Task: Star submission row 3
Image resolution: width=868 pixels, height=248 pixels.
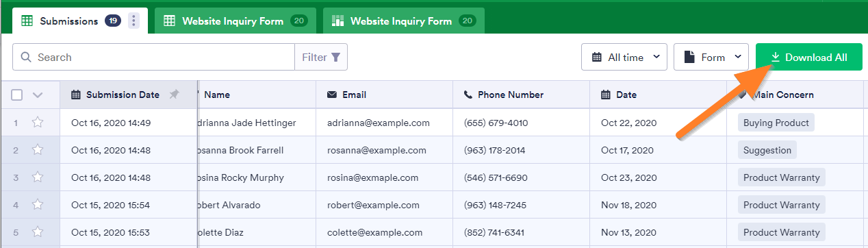Action: point(38,177)
